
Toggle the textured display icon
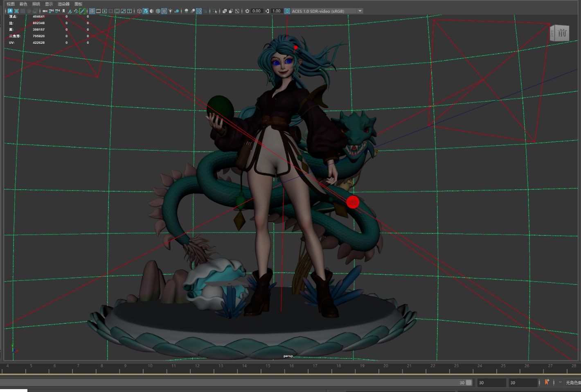pyautogui.click(x=164, y=11)
